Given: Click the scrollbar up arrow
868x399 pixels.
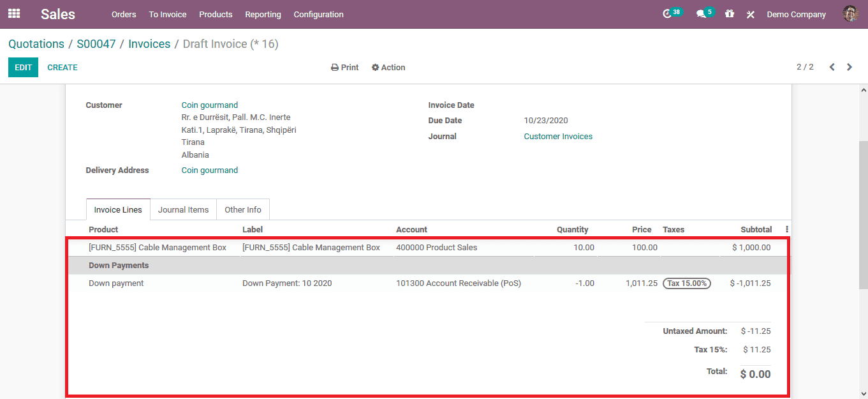Looking at the screenshot, I should pos(863,89).
